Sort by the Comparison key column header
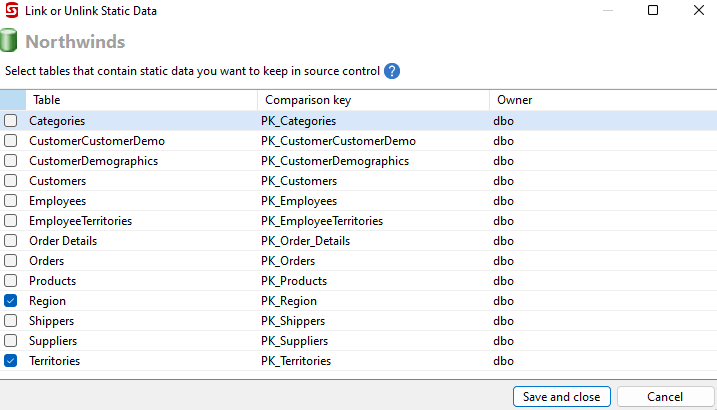This screenshot has width=717, height=410. tap(372, 100)
